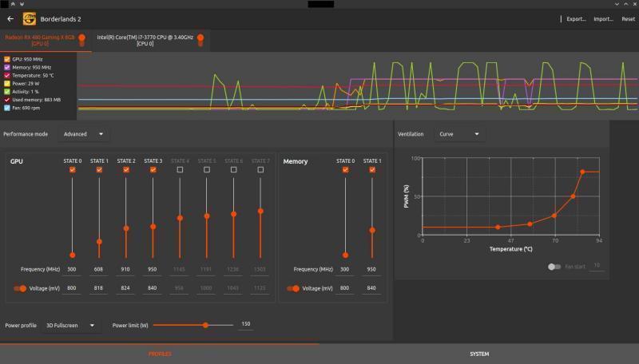Click the Borderlands 2 profile icon
Image resolution: width=639 pixels, height=364 pixels.
click(29, 18)
